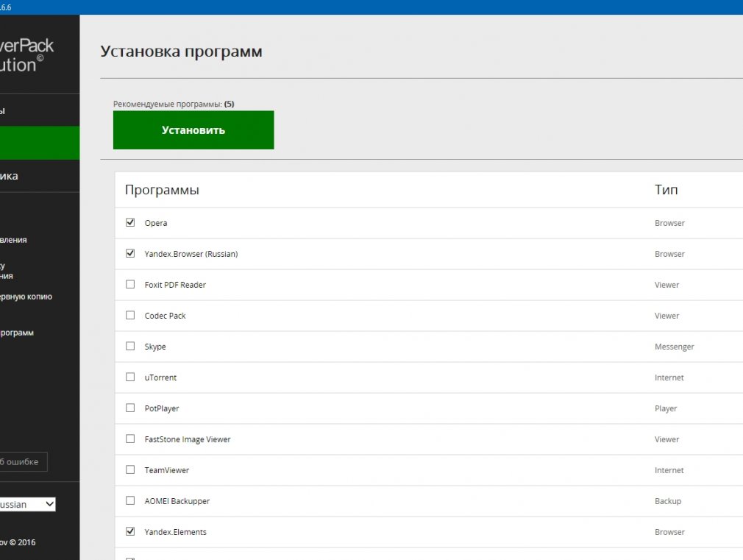This screenshot has height=560, width=743.
Task: Click the sidebar link ending in 'рограмм'
Action: (17, 333)
